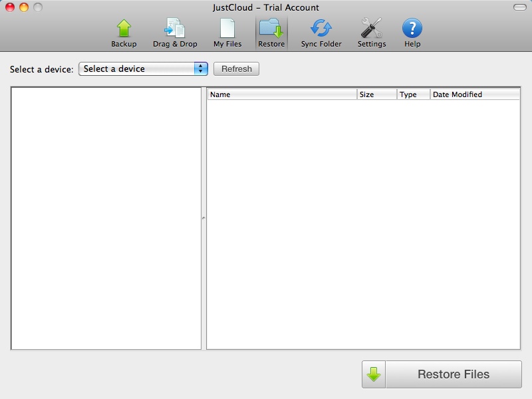Open the Drag & Drop panel
532x399 pixels.
coord(175,33)
